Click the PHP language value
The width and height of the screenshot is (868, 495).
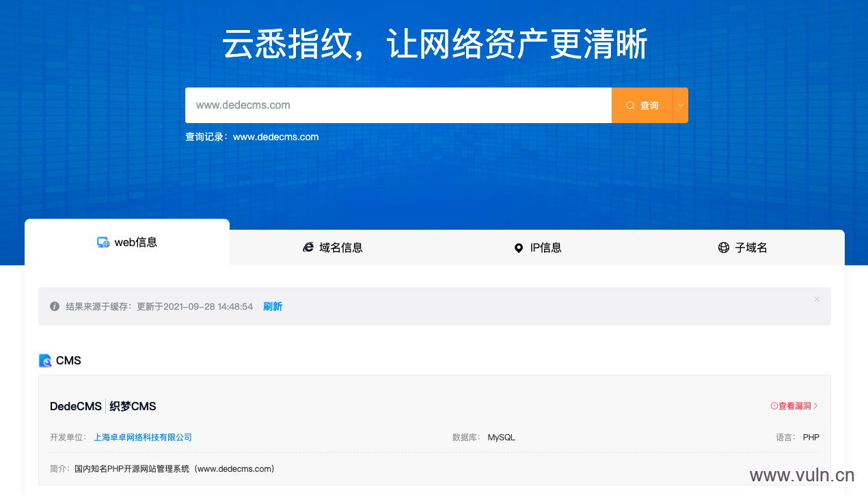click(x=811, y=438)
